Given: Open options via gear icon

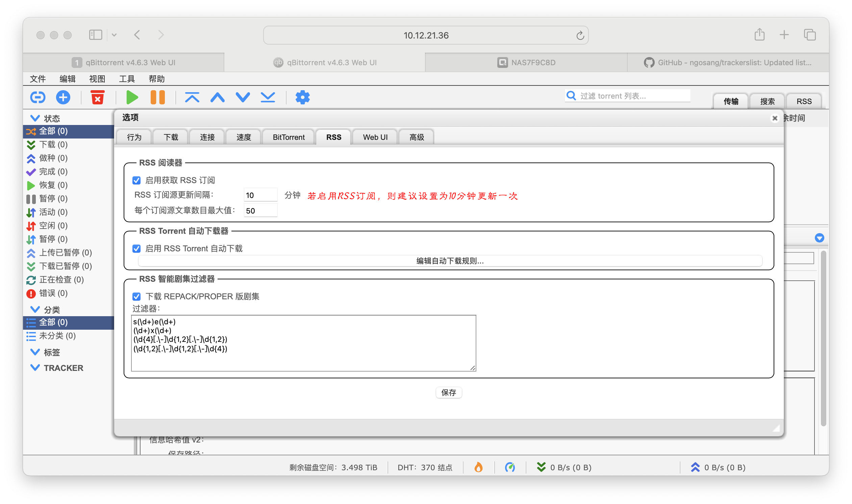Looking at the screenshot, I should (303, 98).
